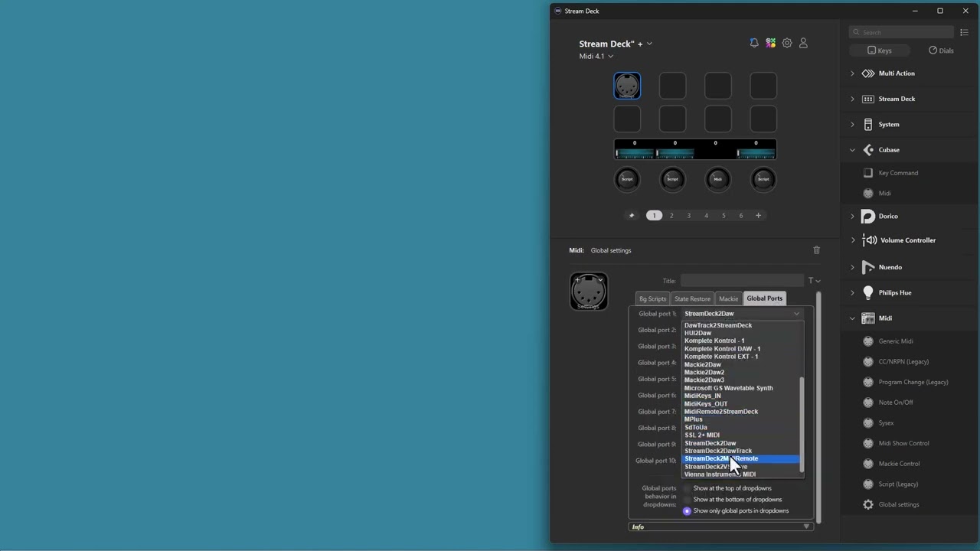Screen dimensions: 980x551
Task: Expand the Multi Action category
Action: (x=852, y=73)
